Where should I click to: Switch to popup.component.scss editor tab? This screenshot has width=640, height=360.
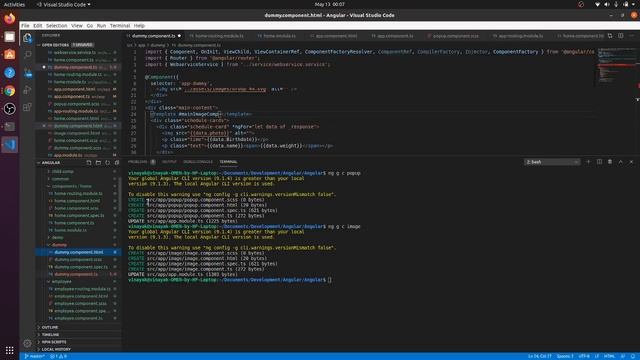point(456,36)
